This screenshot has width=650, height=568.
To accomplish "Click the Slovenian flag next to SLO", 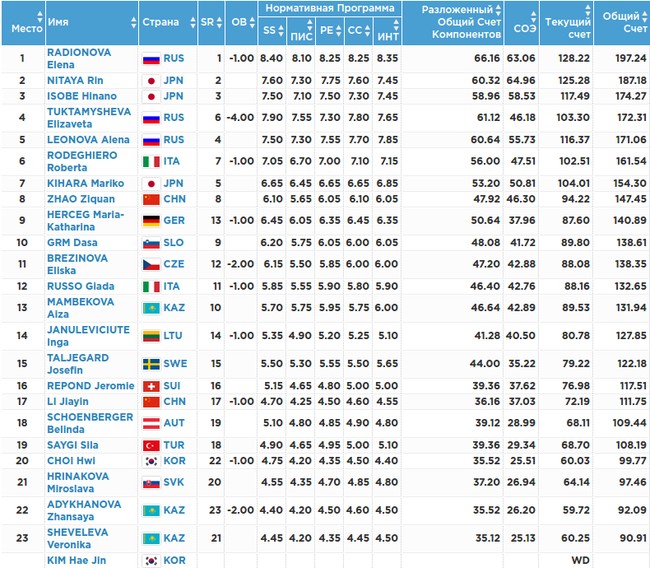I will (150, 242).
